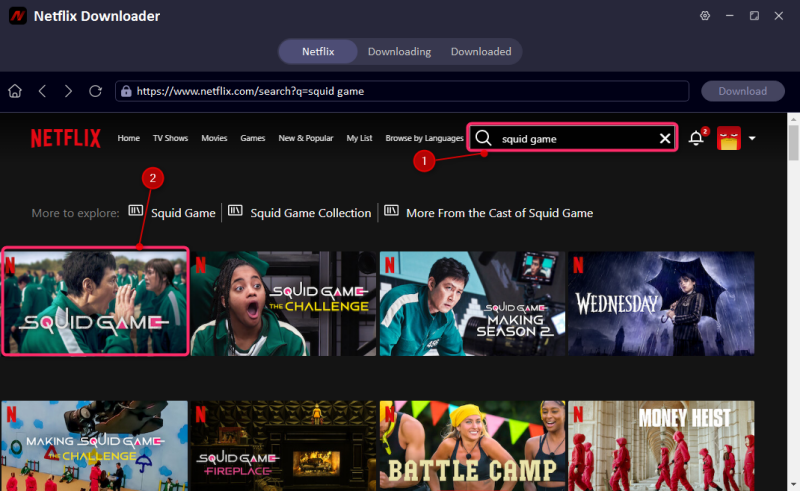
Task: Clear the search with the X icon
Action: pos(665,138)
